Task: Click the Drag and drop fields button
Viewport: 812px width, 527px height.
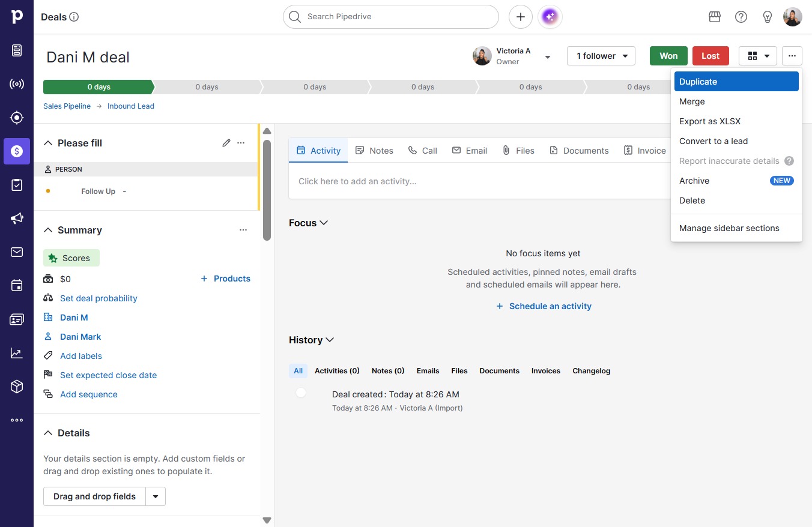Action: pyautogui.click(x=95, y=496)
